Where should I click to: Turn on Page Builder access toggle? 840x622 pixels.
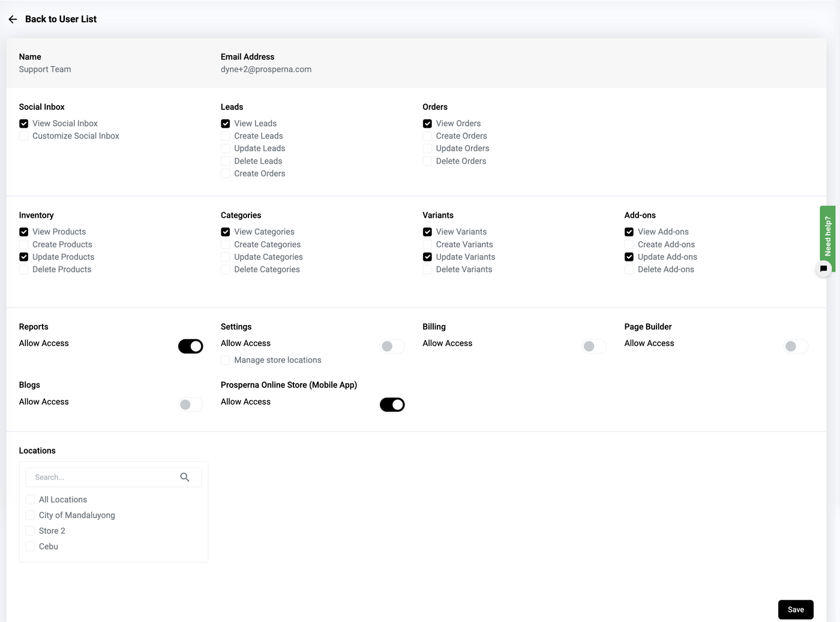coord(796,346)
